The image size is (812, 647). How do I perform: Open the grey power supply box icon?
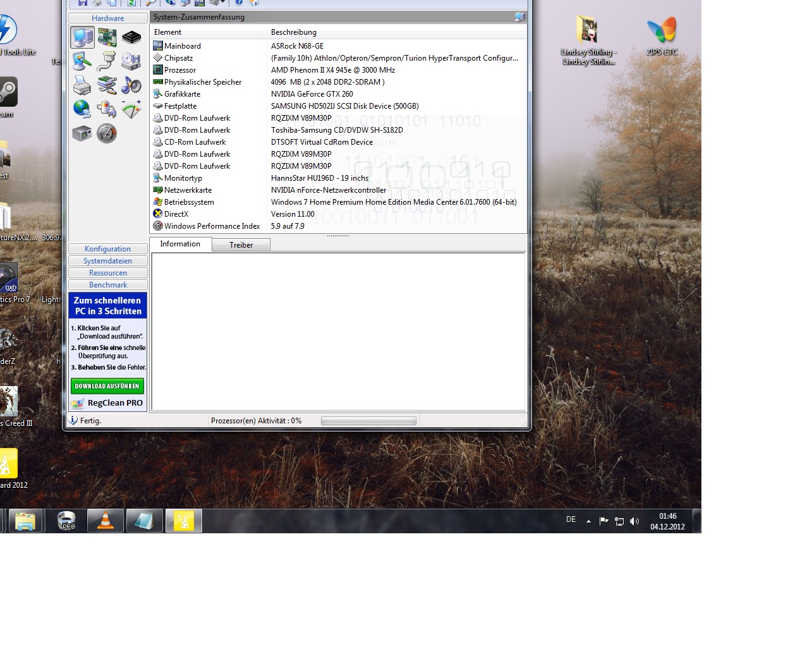(82, 133)
